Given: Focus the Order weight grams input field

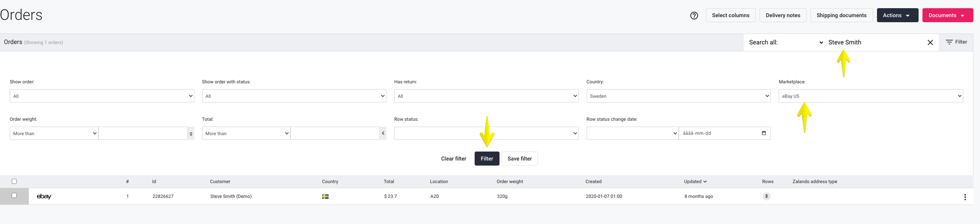Looking at the screenshot, I should (143, 133).
